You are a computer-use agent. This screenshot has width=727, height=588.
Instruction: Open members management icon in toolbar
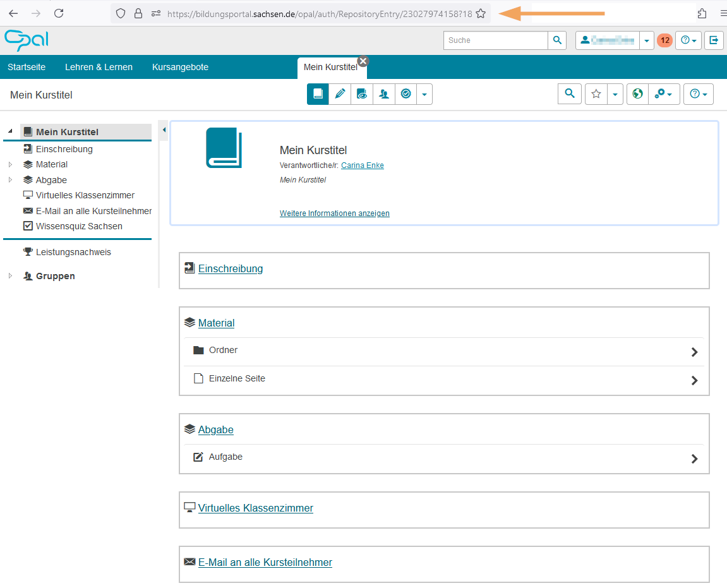point(384,94)
